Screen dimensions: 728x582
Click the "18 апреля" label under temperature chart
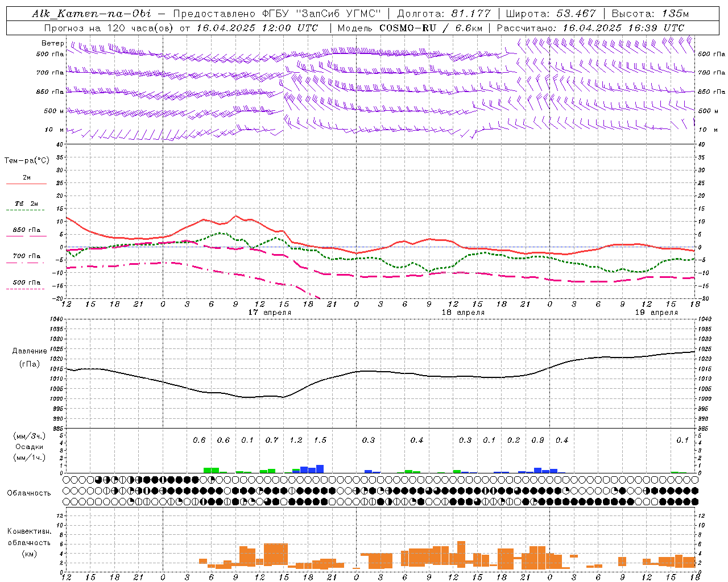click(x=463, y=313)
